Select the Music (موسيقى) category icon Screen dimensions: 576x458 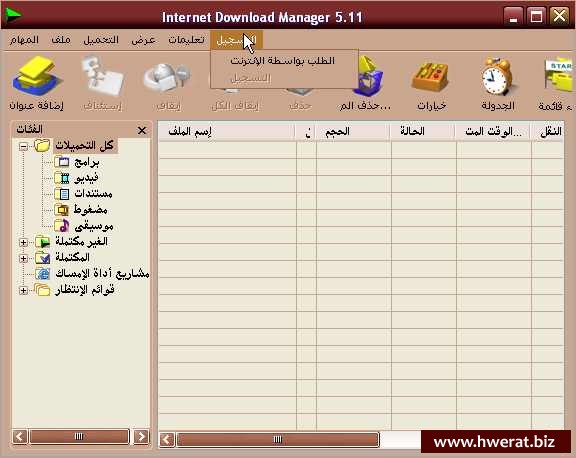click(x=62, y=226)
